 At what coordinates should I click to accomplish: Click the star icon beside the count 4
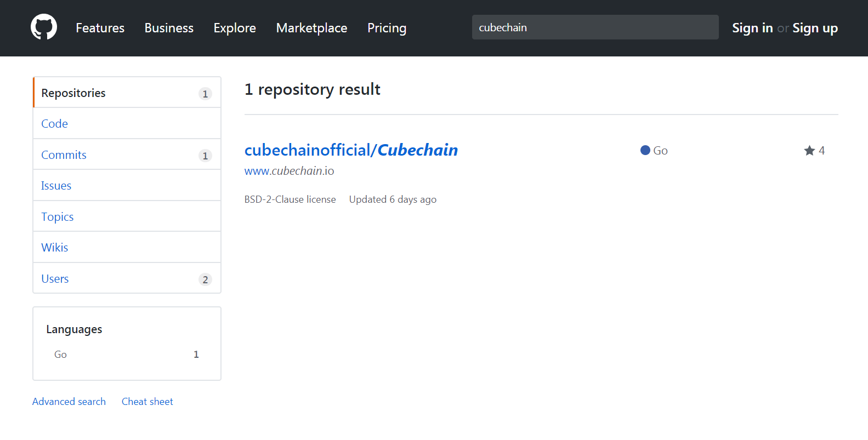coord(809,151)
